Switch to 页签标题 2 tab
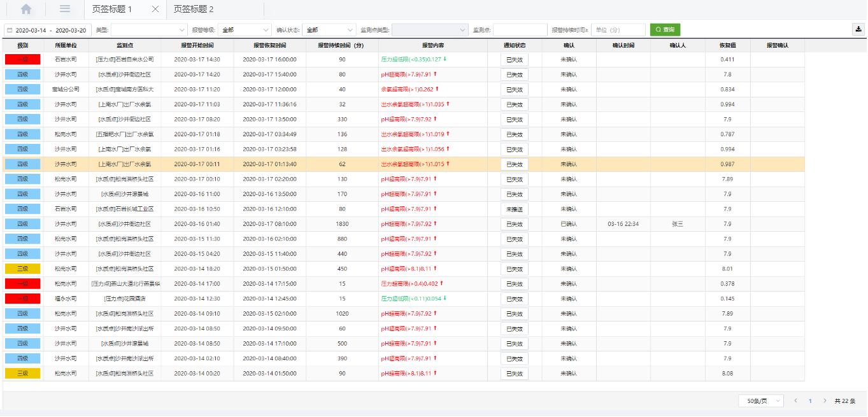Image resolution: width=868 pixels, height=417 pixels. 194,9
